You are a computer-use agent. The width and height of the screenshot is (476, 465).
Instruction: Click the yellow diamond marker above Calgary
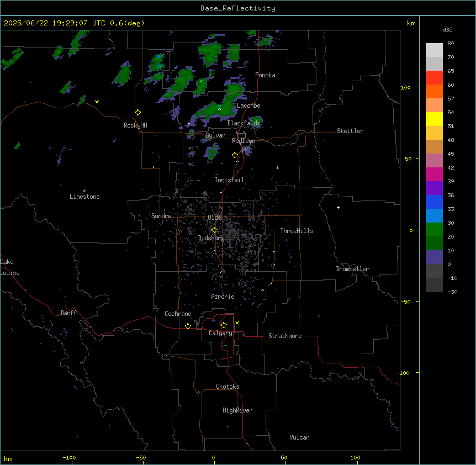[224, 325]
